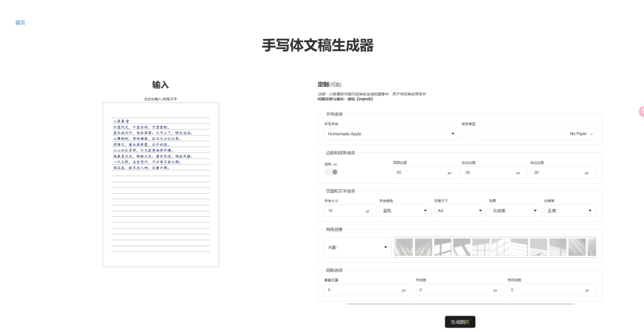Viewport: 644px width, 332px height.
Task: Click the handwritten title line 沁园春·雪
Action: pyautogui.click(x=121, y=121)
